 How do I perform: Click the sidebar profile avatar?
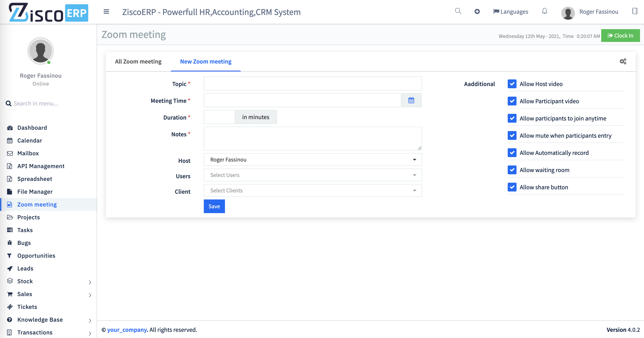pyautogui.click(x=41, y=51)
